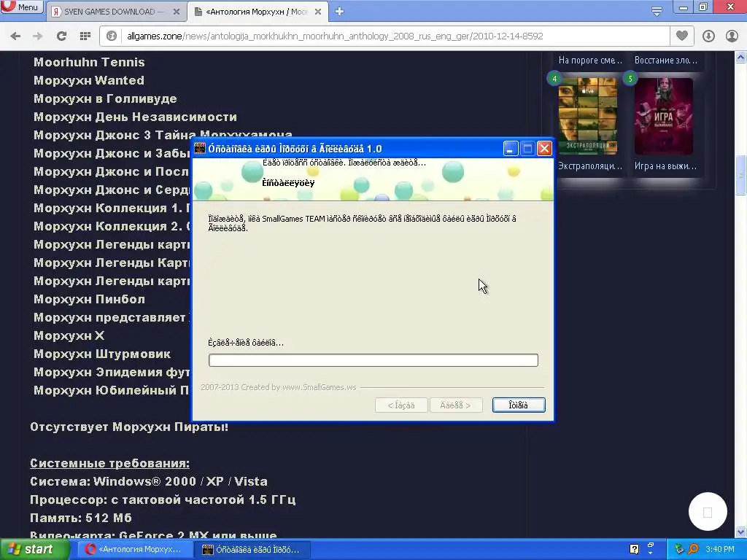Viewport: 747px width, 560px height.
Task: Open the Экстраполяция movie thumbnail
Action: [588, 116]
